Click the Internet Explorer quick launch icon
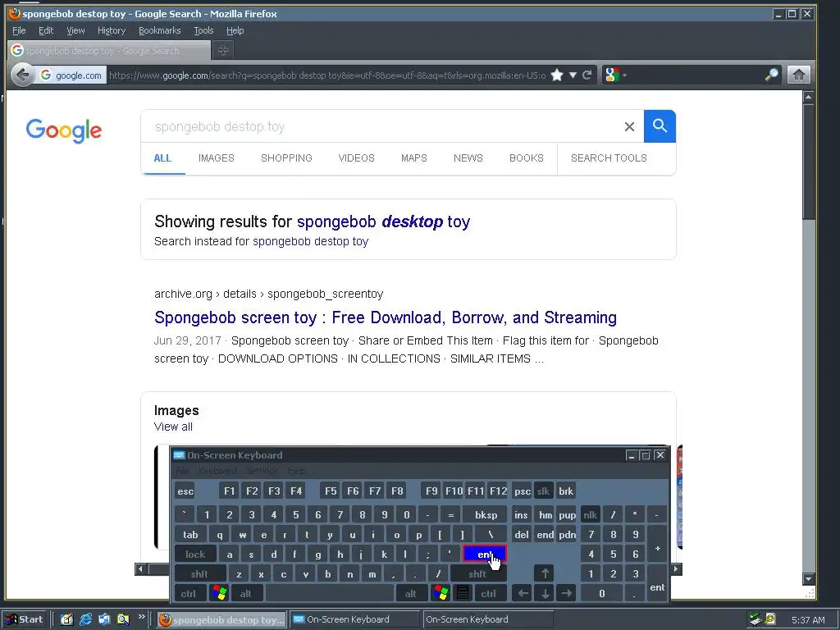The height and width of the screenshot is (630, 840). pyautogui.click(x=85, y=619)
